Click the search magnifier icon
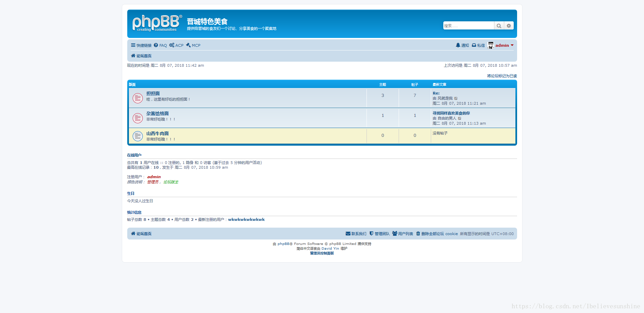 499,25
